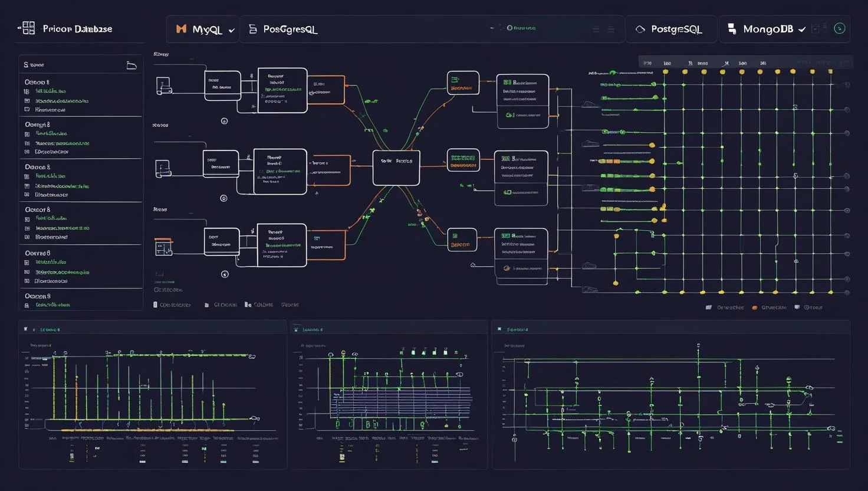Toggle checkbox of first row in third sidebar group

coord(27,176)
